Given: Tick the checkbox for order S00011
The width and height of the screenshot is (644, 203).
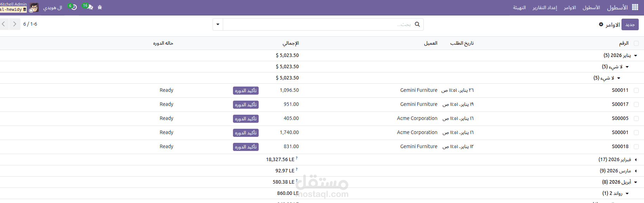Looking at the screenshot, I should pos(636,90).
